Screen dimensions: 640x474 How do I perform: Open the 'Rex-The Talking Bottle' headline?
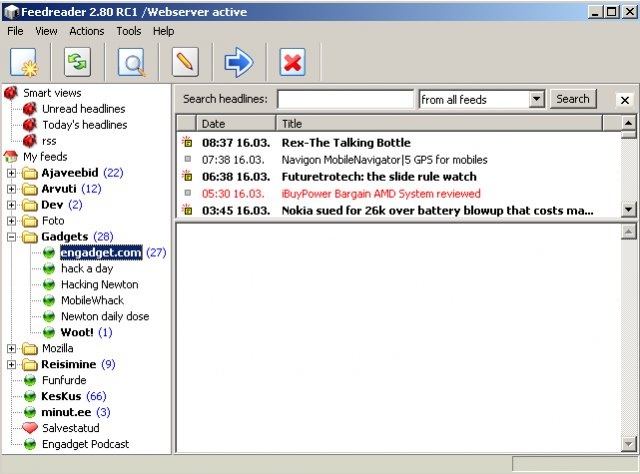(x=346, y=143)
